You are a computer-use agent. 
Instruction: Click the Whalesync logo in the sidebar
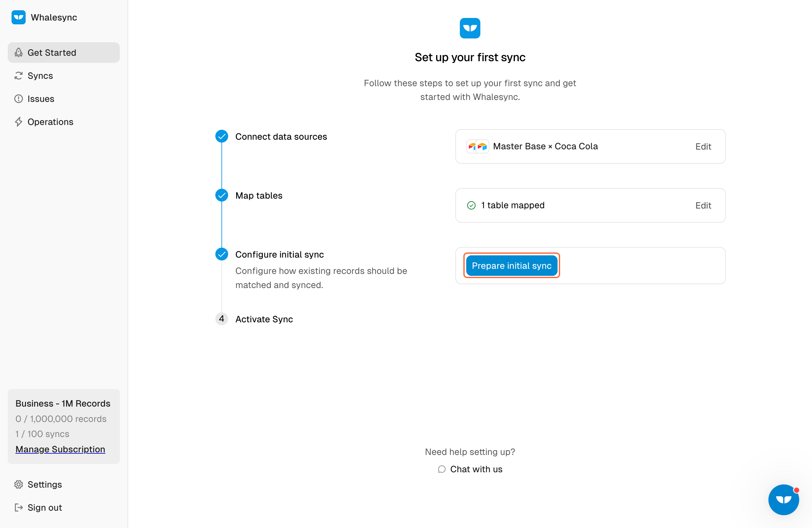click(18, 17)
